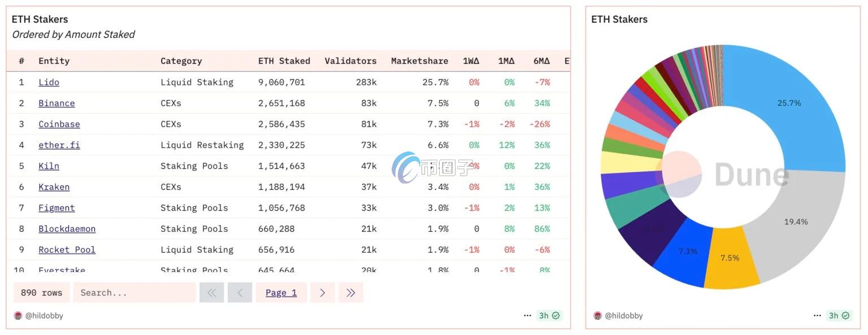Open the Page 1 selector
The image size is (868, 335).
click(x=281, y=293)
